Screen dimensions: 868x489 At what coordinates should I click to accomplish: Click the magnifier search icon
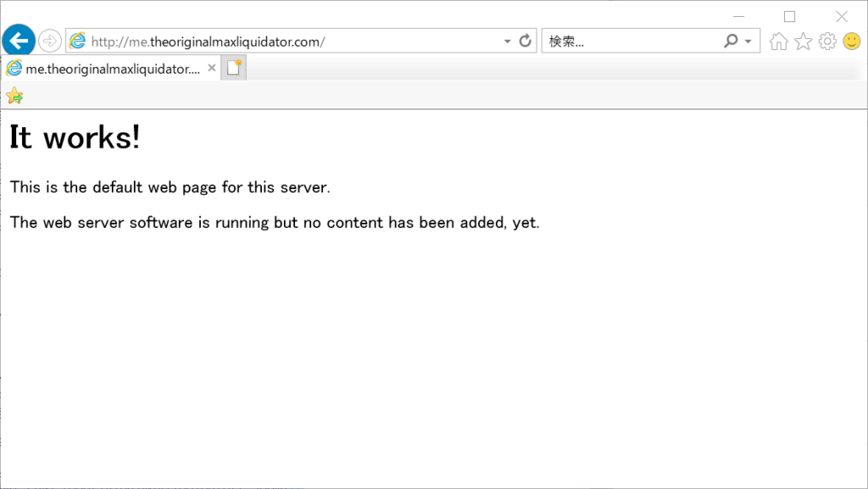732,41
